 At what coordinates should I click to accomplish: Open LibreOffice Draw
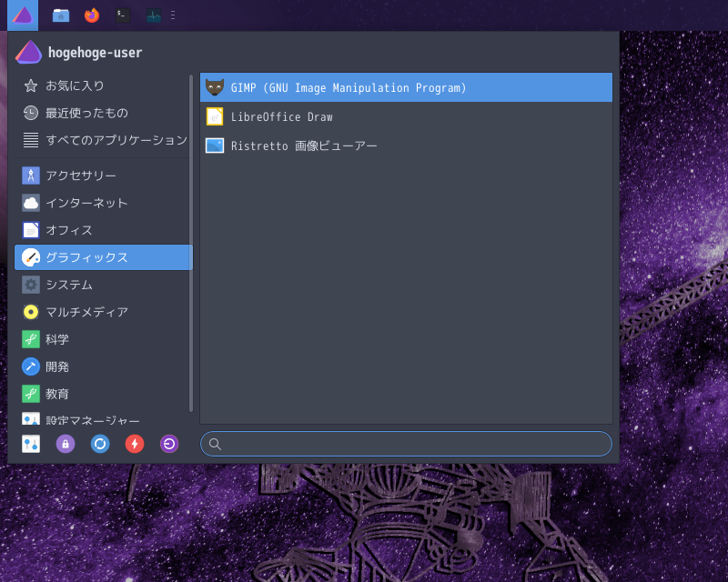click(406, 116)
